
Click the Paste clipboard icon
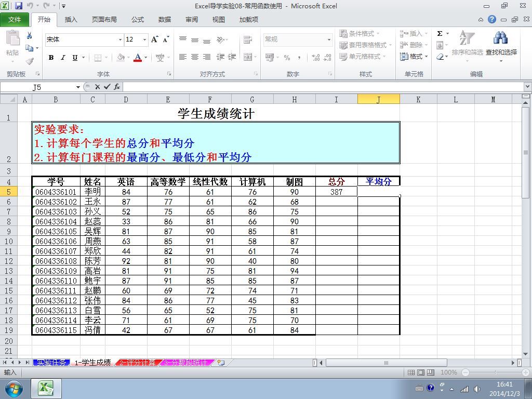tap(12, 38)
